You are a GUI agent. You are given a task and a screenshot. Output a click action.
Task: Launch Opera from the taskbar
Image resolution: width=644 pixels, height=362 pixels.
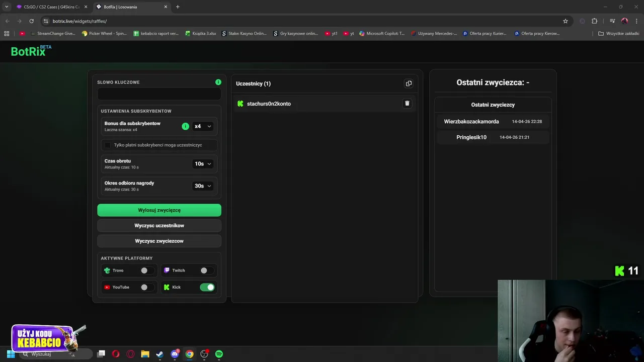tap(116, 354)
